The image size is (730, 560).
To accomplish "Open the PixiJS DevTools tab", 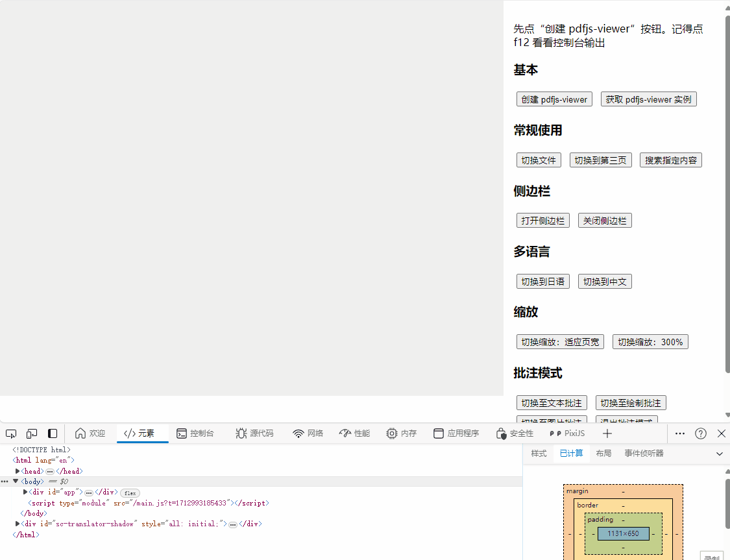I will click(567, 433).
